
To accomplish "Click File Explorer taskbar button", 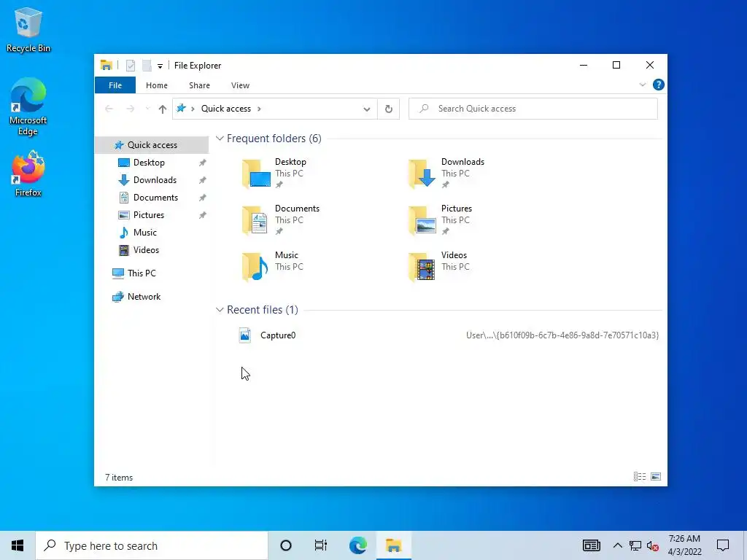I will (393, 545).
